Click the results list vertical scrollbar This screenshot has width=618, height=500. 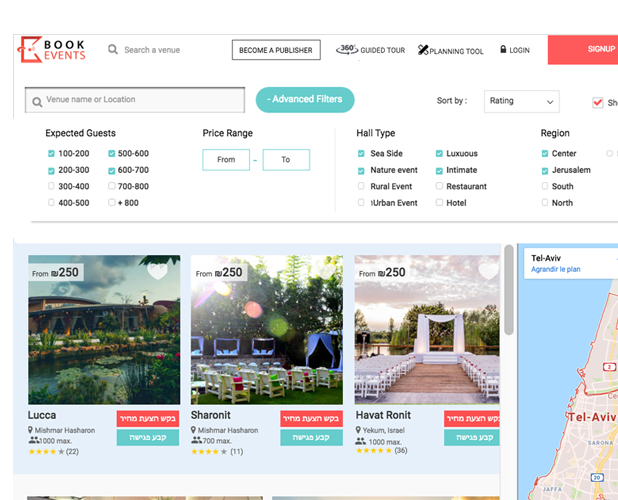click(509, 290)
